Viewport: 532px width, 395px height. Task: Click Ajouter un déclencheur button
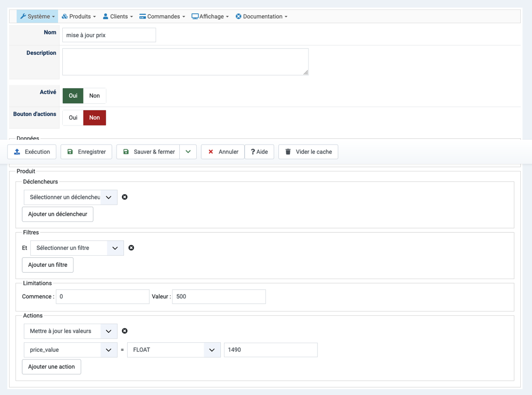click(57, 214)
